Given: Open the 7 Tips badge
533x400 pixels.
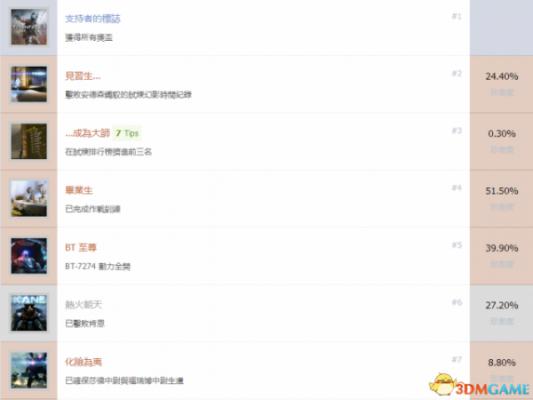Looking at the screenshot, I should (x=127, y=133).
